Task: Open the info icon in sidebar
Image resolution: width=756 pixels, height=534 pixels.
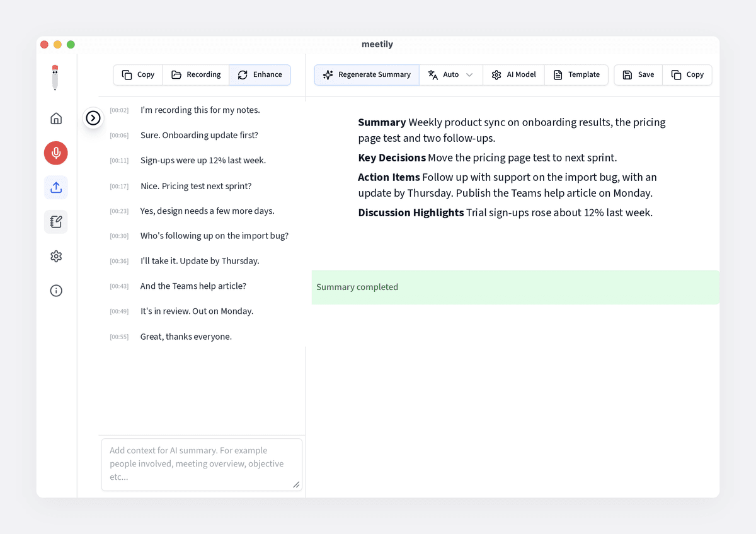Action: coord(56,291)
